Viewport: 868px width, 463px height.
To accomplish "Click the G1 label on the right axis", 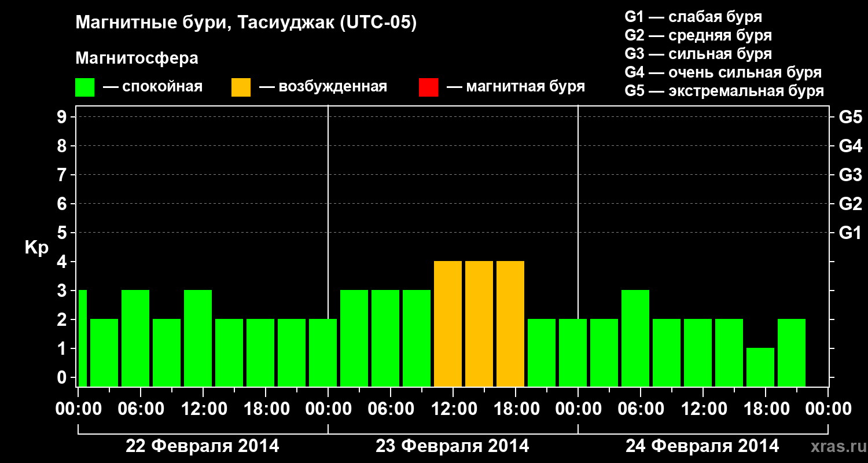I will tap(850, 233).
